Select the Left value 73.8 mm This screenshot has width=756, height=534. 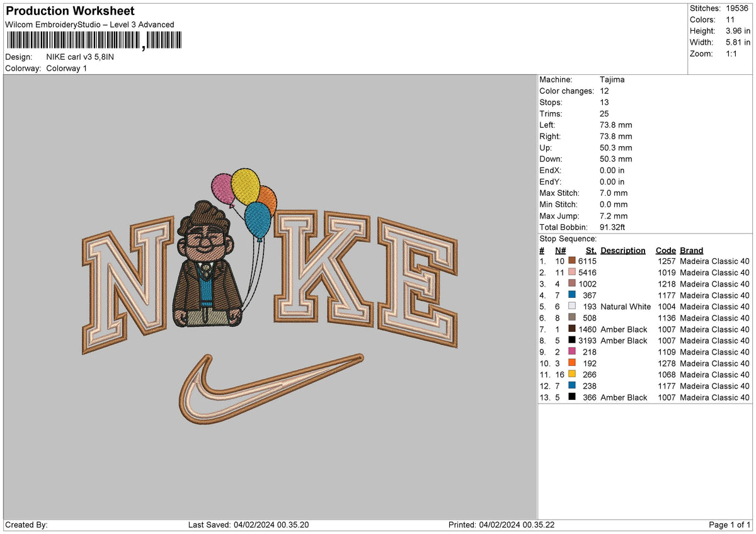[616, 125]
